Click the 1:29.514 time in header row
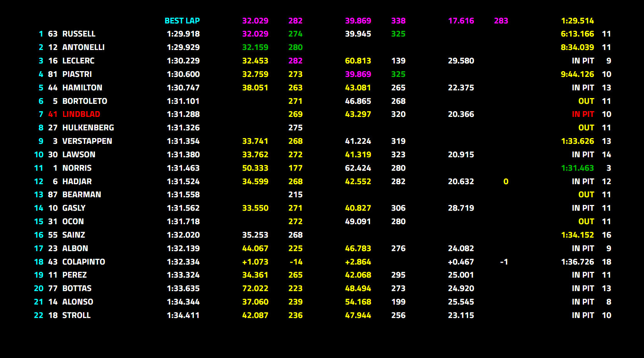Image resolution: width=644 pixels, height=358 pixels. pyautogui.click(x=577, y=21)
